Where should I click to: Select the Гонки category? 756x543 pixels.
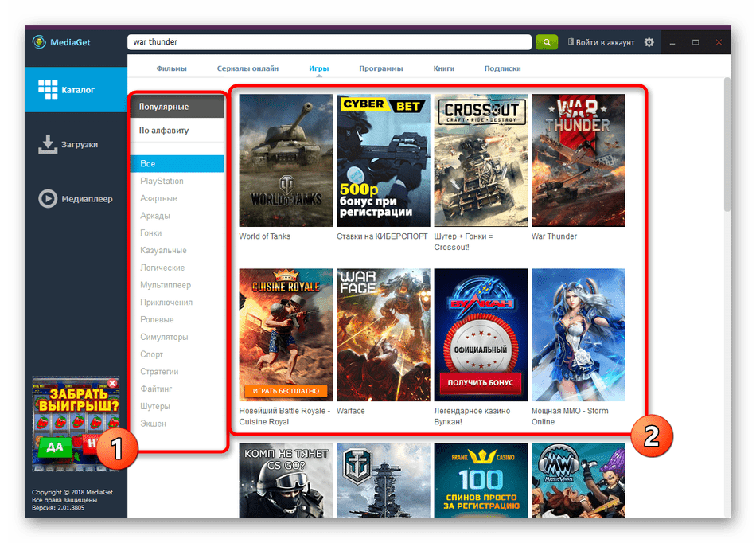coord(151,233)
